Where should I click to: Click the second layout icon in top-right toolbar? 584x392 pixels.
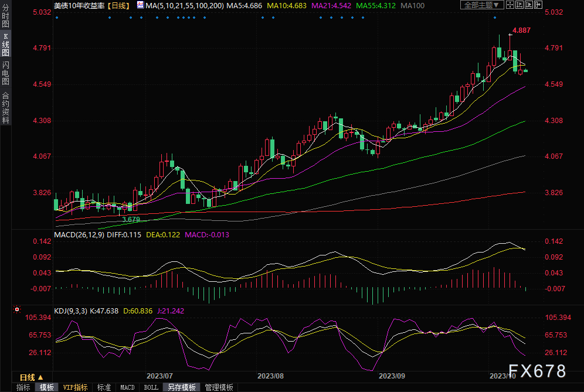click(520, 5)
